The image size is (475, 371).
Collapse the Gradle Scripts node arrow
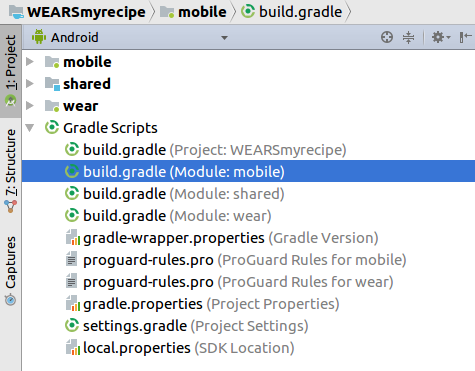[30, 128]
